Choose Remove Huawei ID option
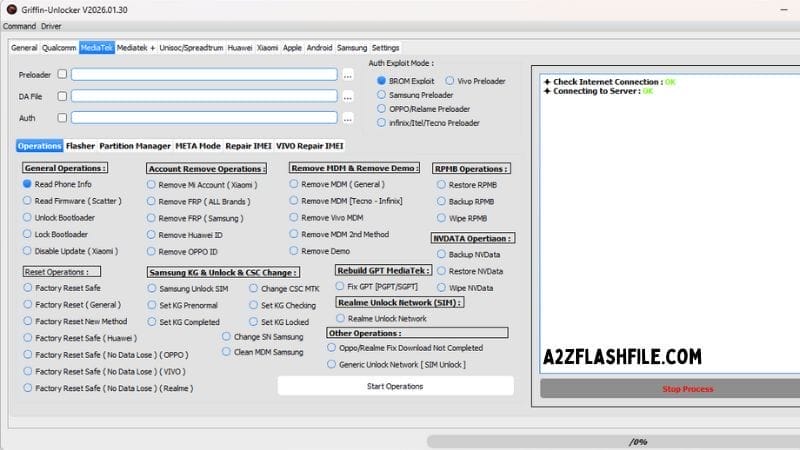800x450 pixels. (x=185, y=235)
